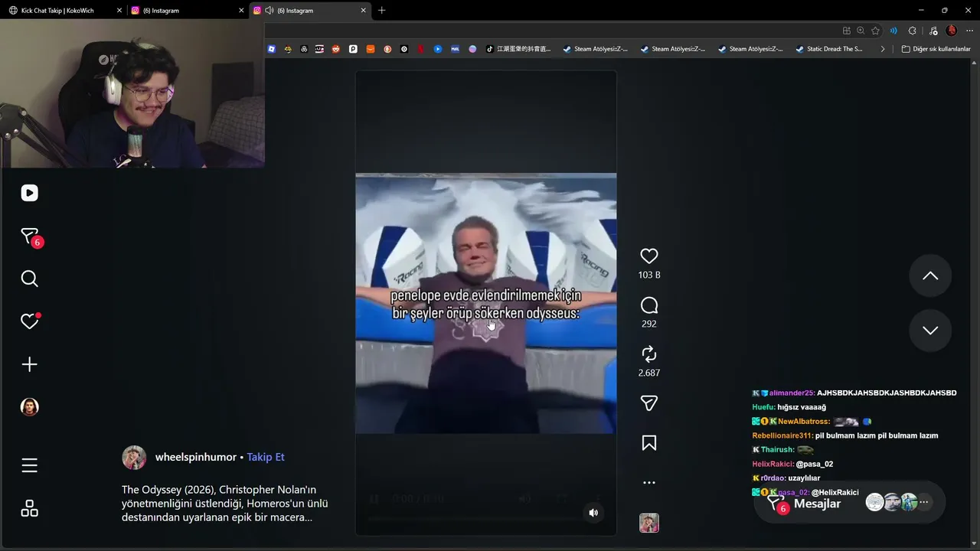This screenshot has width=980, height=551.
Task: Open Instagram direct messages sidebar icon
Action: (x=29, y=236)
